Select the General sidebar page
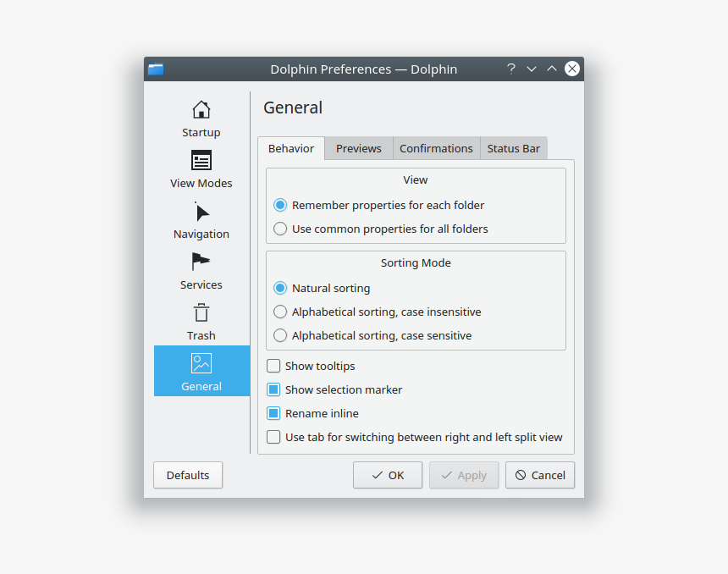Viewport: 728px width, 574px height. (201, 371)
